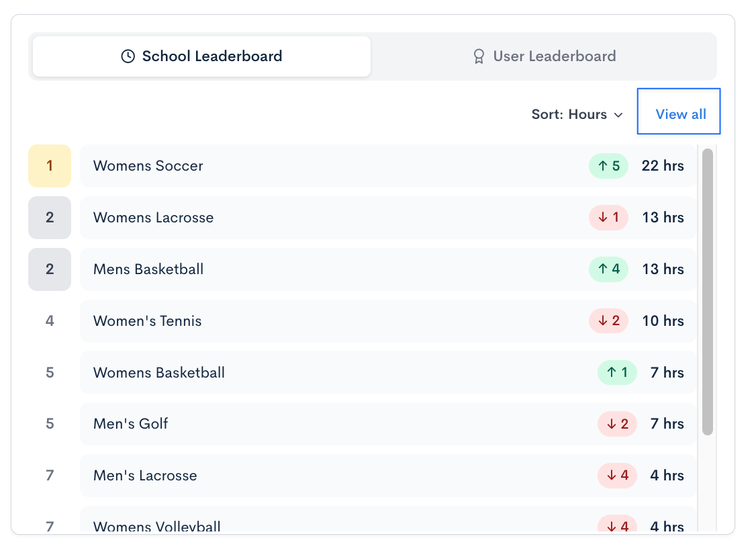The height and width of the screenshot is (559, 756).
Task: Click the rank 5 number beside Womens Basketball
Action: [x=50, y=372]
